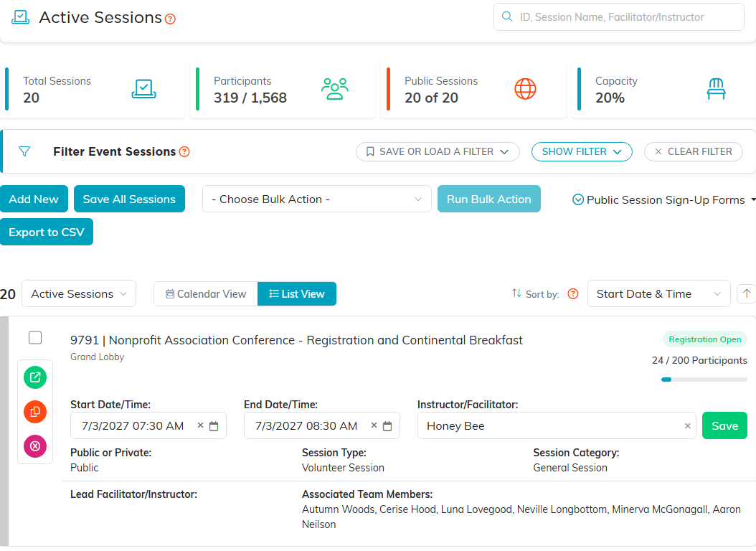756x551 pixels.
Task: Clear the Start Date/Time value
Action: (201, 425)
